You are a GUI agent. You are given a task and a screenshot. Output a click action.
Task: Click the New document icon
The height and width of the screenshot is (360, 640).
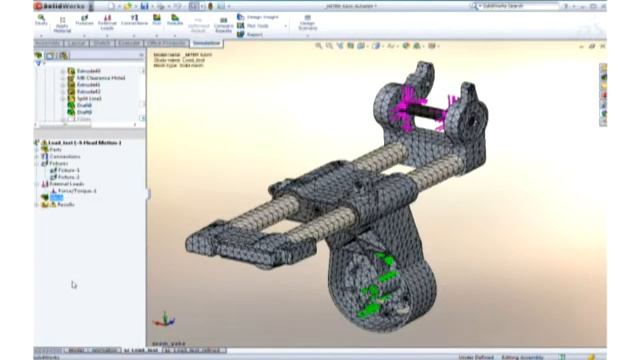112,6
